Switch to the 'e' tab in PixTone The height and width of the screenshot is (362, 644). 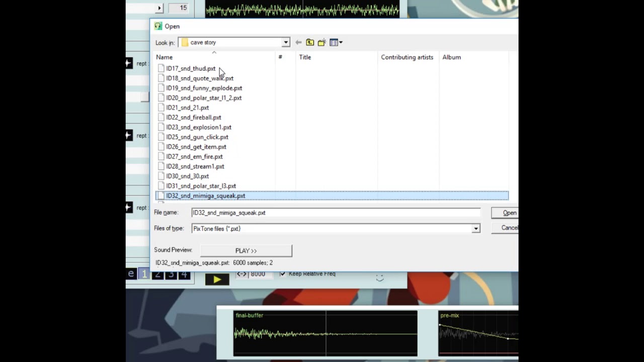pyautogui.click(x=131, y=274)
